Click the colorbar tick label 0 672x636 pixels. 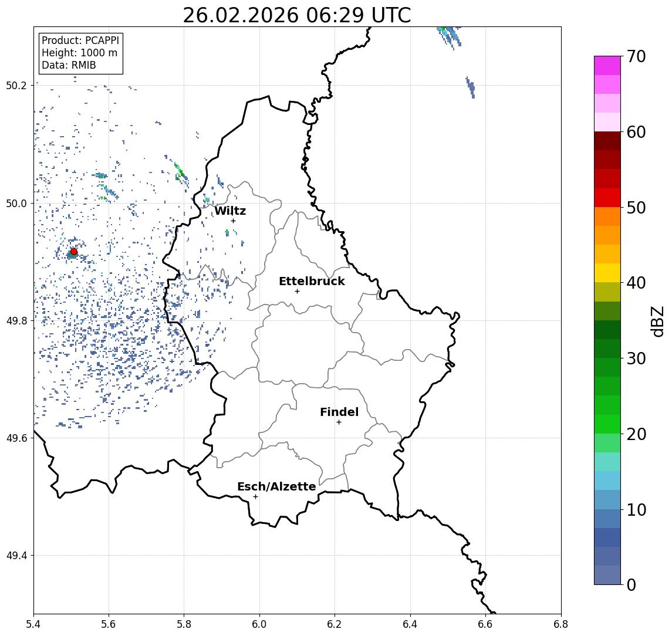632,584
